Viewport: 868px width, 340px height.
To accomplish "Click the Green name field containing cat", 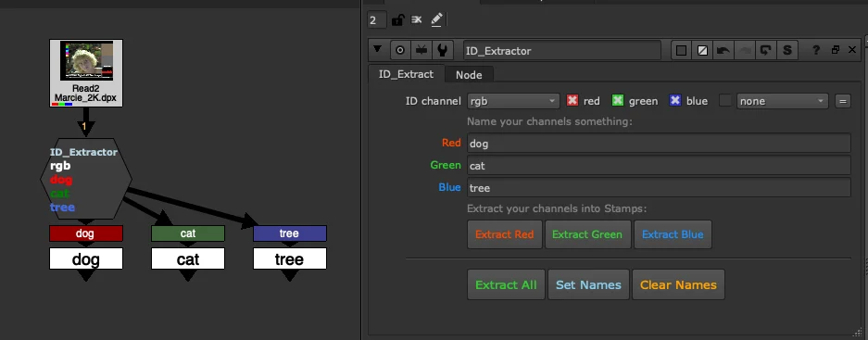I will tap(659, 165).
